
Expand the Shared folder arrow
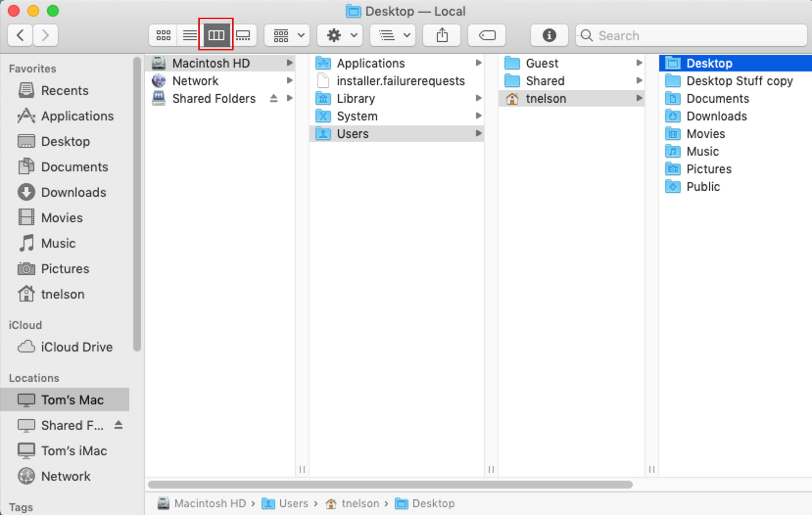tap(639, 80)
